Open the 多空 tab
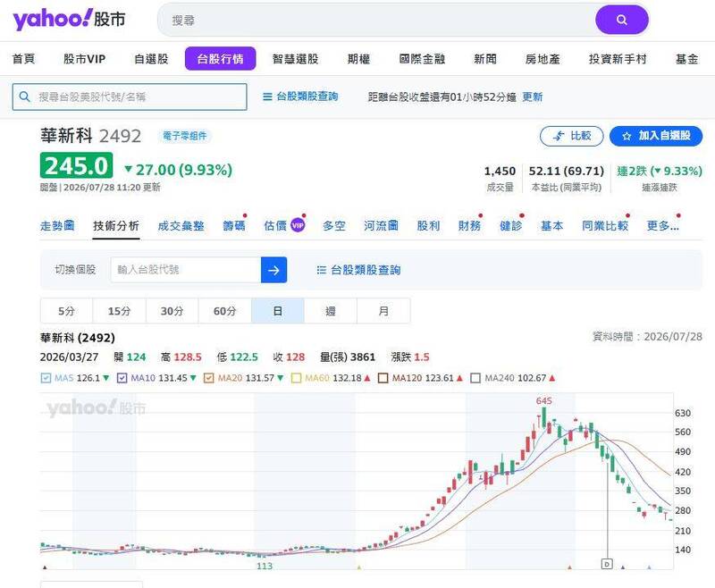 [x=333, y=225]
